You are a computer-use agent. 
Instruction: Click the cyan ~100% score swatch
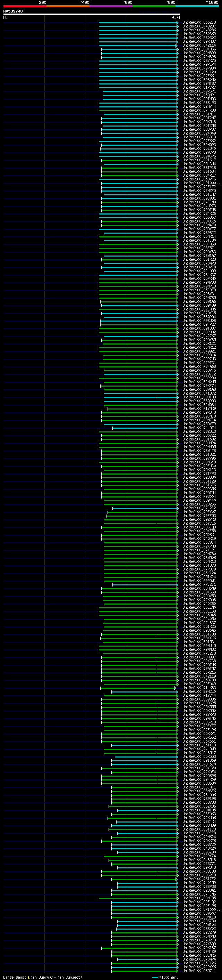(197, 6)
